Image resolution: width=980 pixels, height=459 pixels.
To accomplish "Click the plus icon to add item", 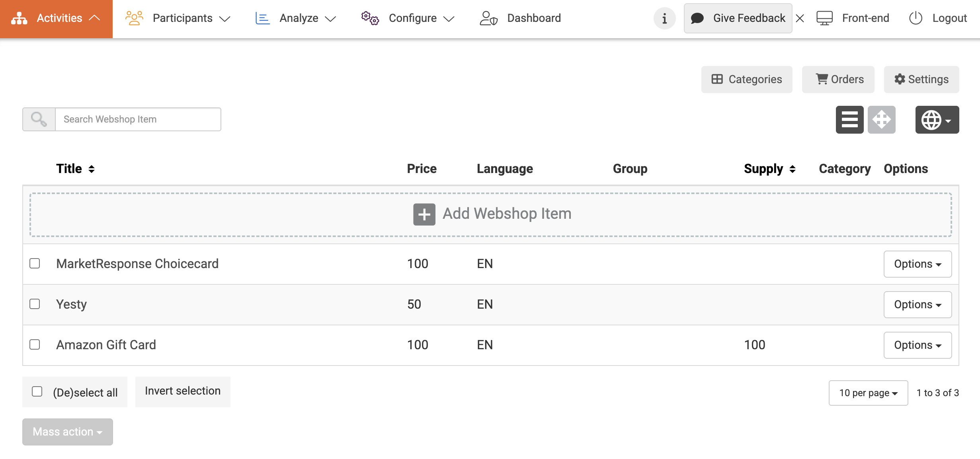I will [x=424, y=214].
